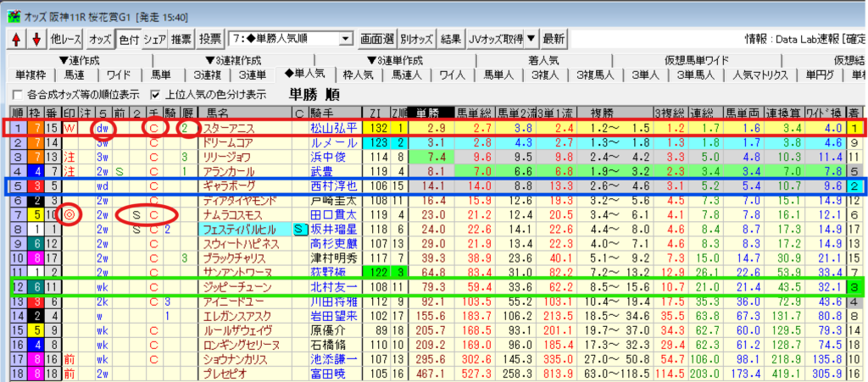Image resolution: width=868 pixels, height=382 pixels.
Task: Expand the JVオッズ取得 dropdown arrow
Action: 530,39
